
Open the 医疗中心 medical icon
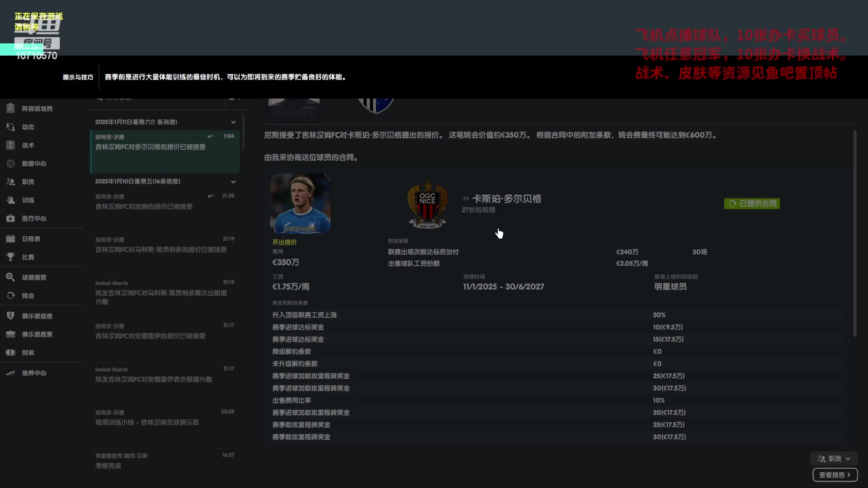(10, 218)
